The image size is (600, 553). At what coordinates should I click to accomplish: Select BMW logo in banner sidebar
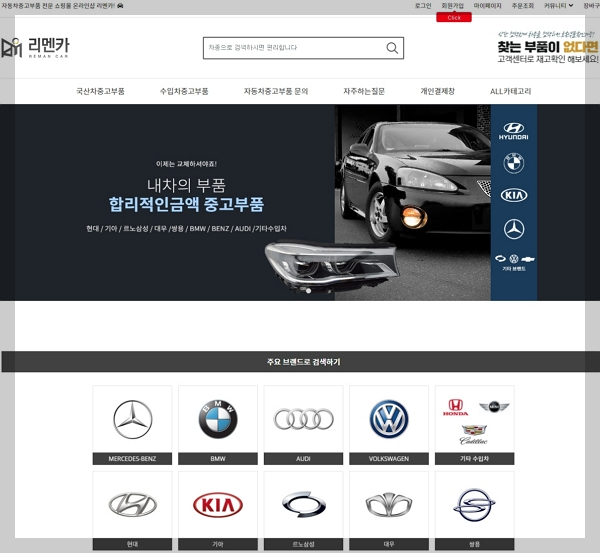point(514,163)
